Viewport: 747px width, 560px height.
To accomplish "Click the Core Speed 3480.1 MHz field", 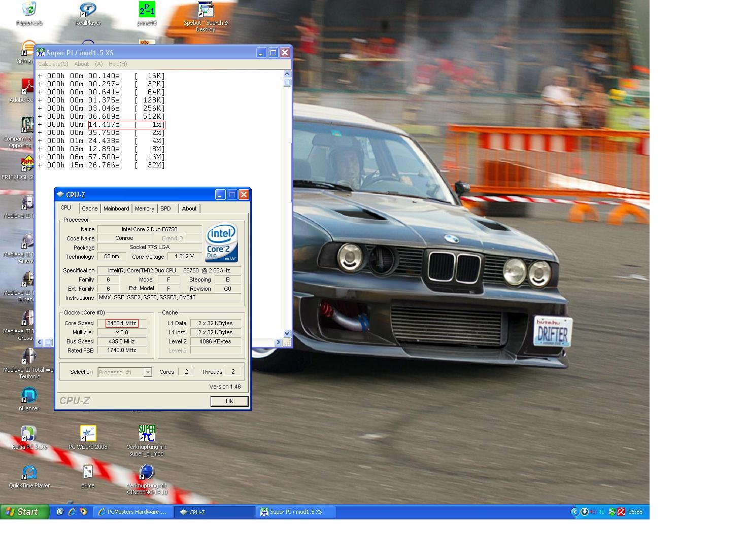I will click(x=122, y=323).
